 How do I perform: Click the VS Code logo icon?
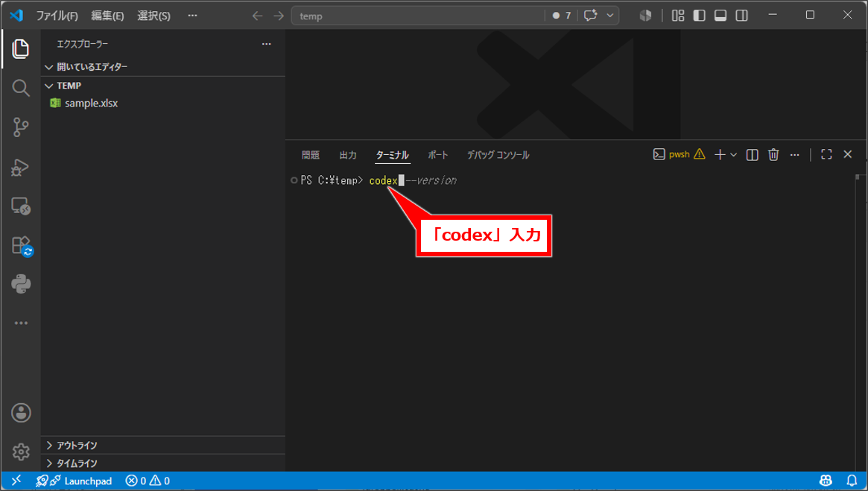pos(16,16)
